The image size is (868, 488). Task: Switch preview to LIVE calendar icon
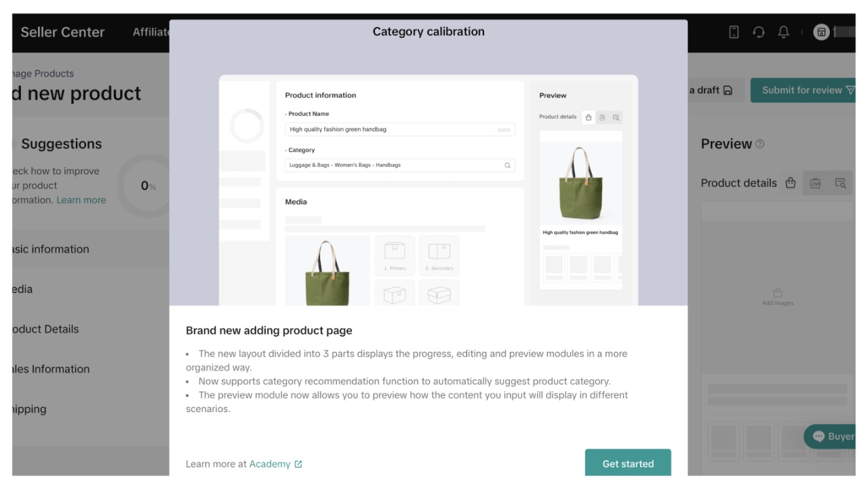[x=815, y=183]
